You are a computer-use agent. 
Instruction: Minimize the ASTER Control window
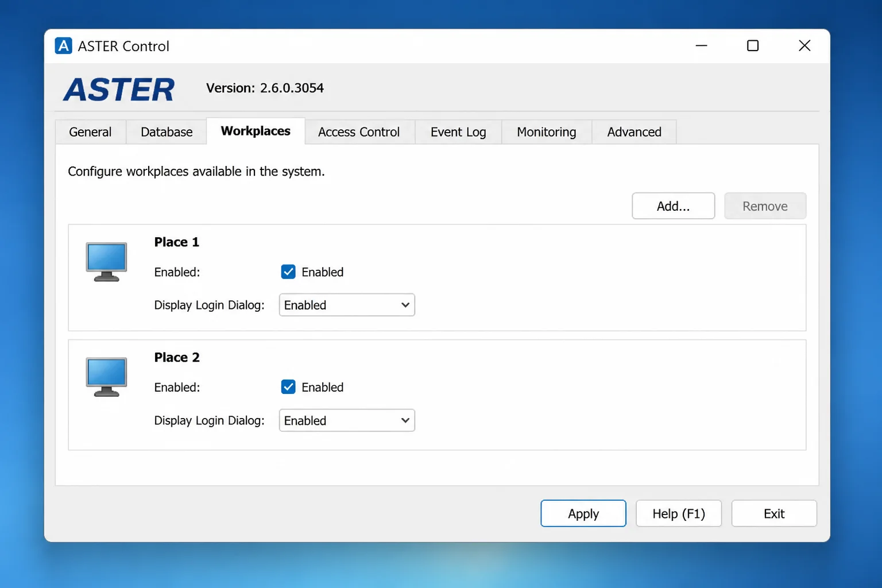point(701,46)
